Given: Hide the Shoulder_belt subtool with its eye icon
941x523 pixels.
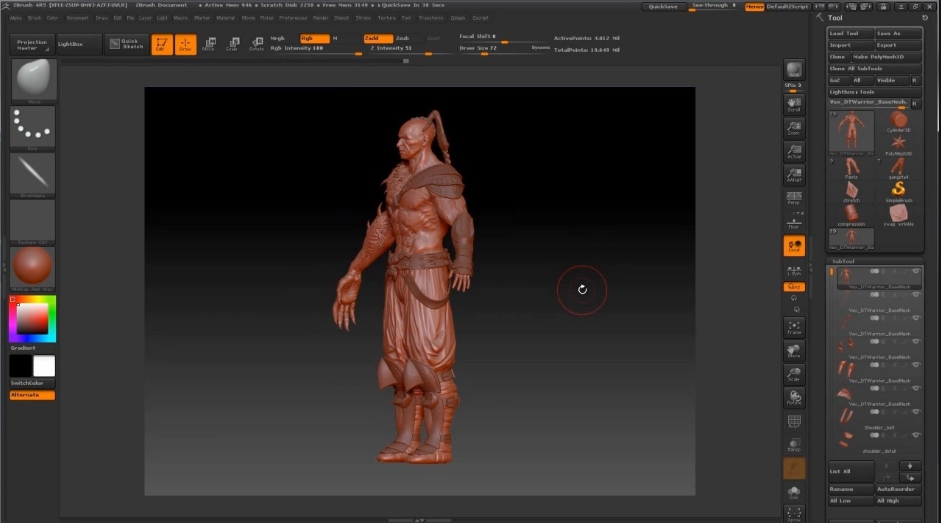Looking at the screenshot, I should coord(916,412).
